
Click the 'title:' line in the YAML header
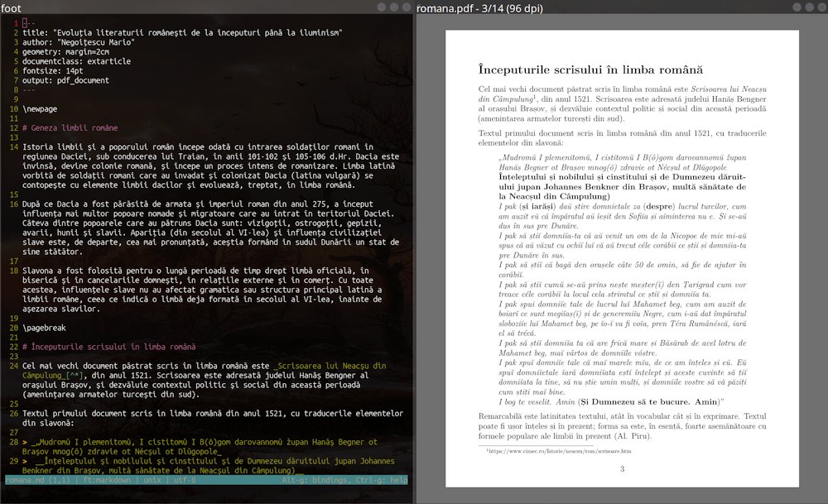point(182,33)
